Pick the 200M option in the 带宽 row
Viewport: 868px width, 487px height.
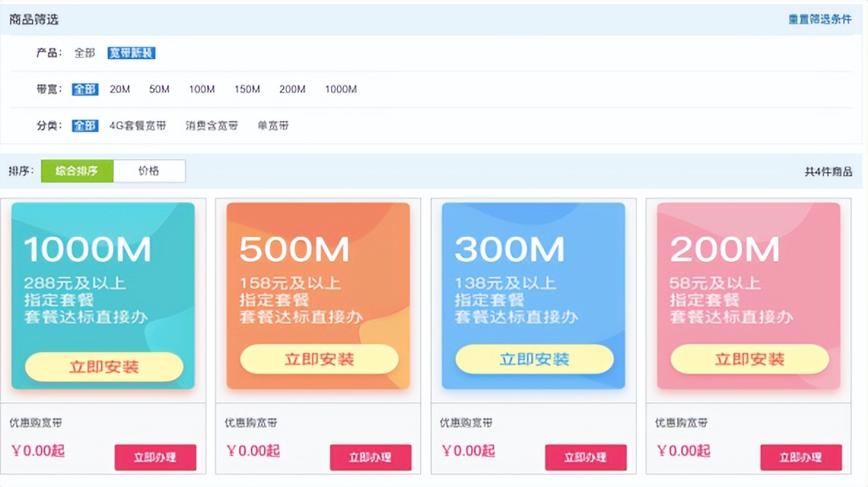pos(292,89)
